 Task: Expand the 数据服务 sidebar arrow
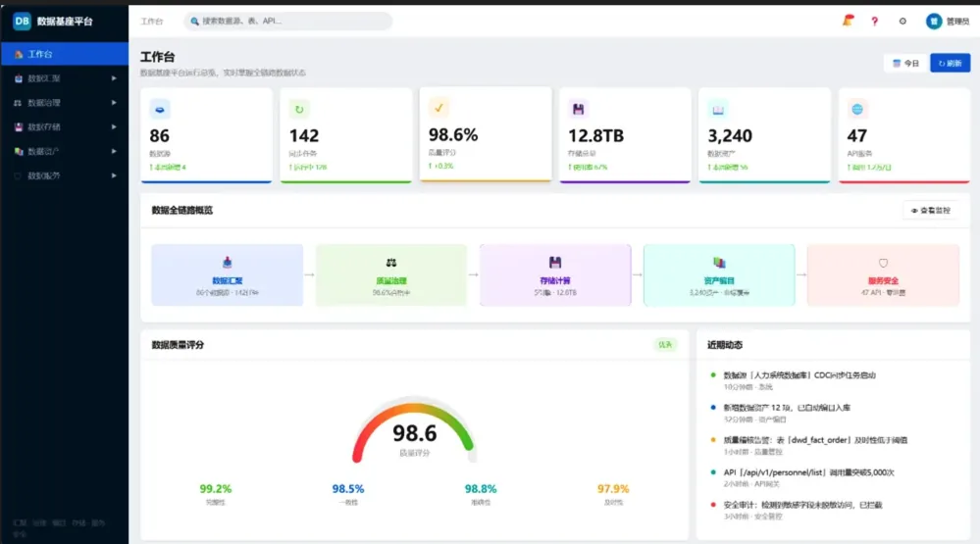114,176
